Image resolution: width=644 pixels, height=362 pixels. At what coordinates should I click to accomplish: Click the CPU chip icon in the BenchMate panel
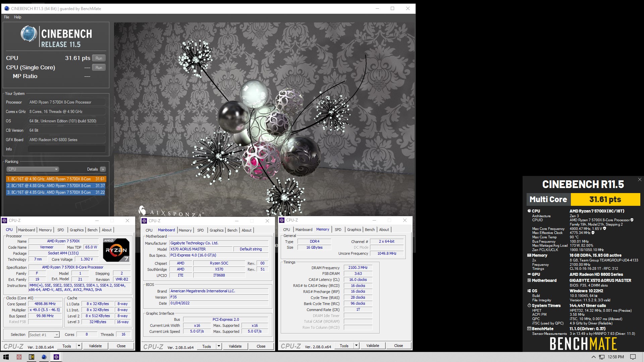click(529, 211)
